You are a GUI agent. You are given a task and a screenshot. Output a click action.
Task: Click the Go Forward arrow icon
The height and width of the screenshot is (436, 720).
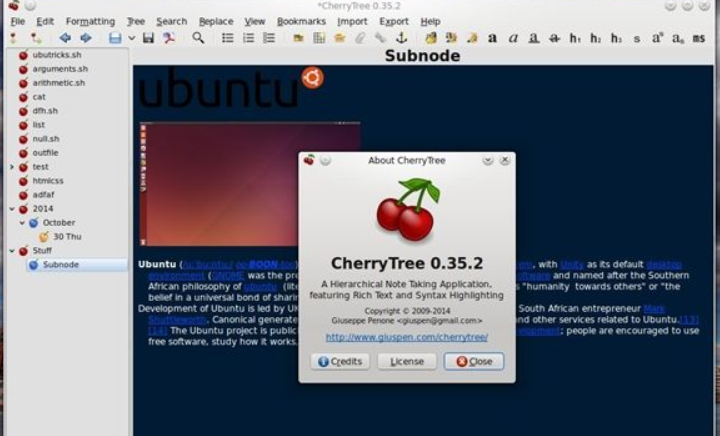[86, 38]
